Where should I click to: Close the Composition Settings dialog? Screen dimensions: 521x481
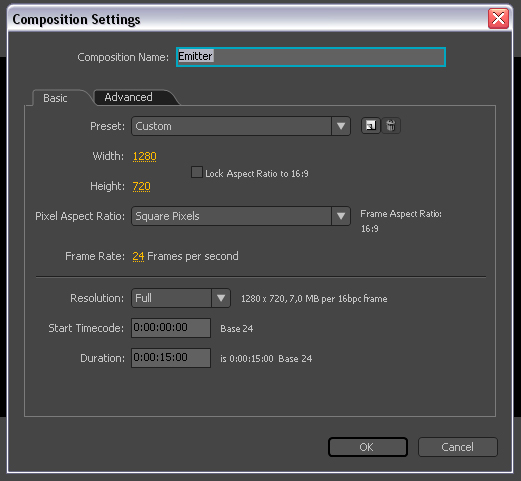tap(498, 18)
